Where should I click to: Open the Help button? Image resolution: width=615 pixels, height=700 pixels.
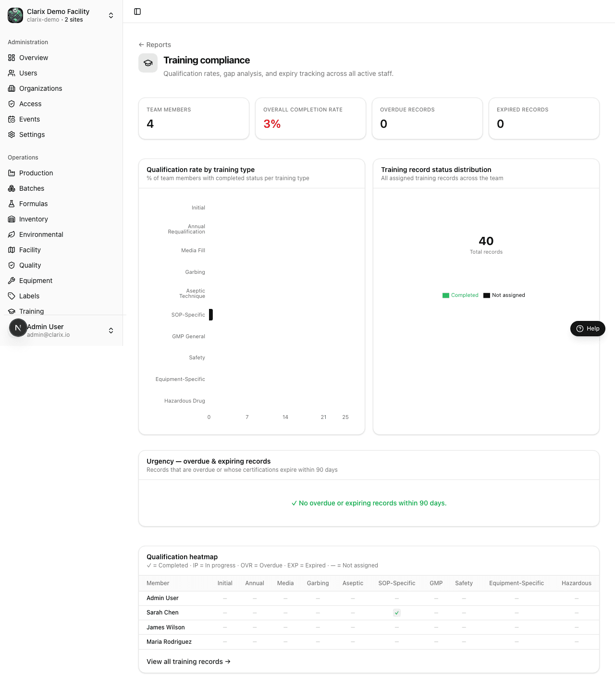[x=588, y=329]
